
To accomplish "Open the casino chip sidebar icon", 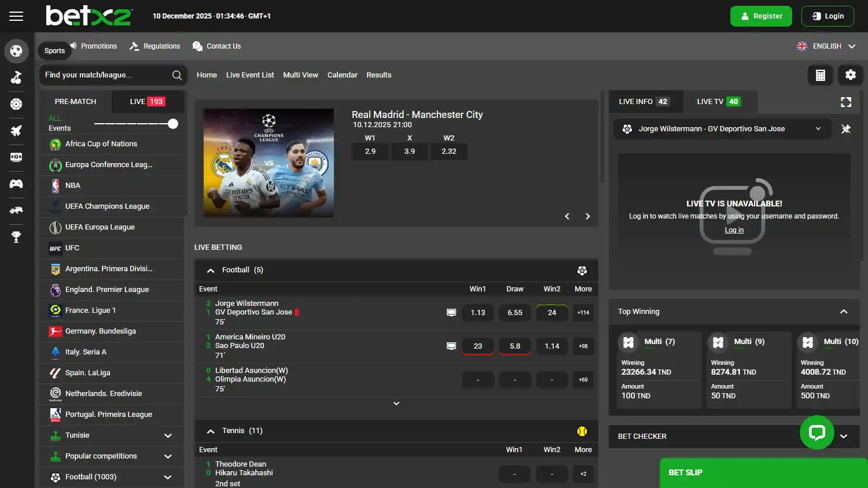I will [x=16, y=104].
